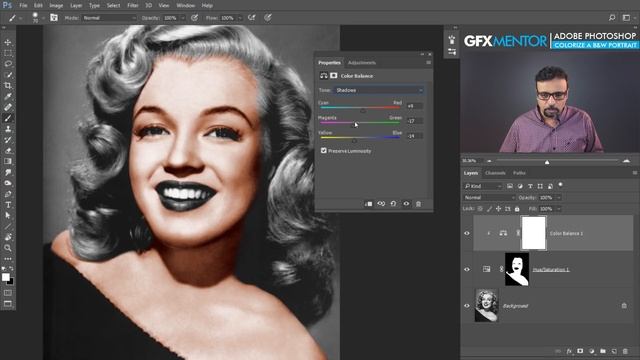The width and height of the screenshot is (640, 360).
Task: Toggle lock all in Layers panel
Action: [x=517, y=209]
